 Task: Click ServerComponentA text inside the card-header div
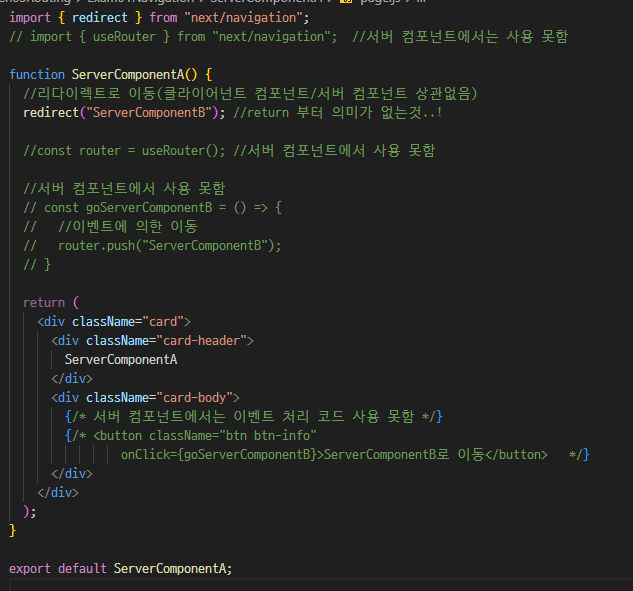[x=121, y=360]
